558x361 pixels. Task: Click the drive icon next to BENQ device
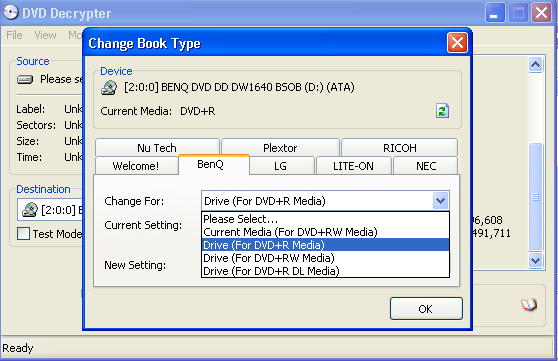tap(109, 88)
